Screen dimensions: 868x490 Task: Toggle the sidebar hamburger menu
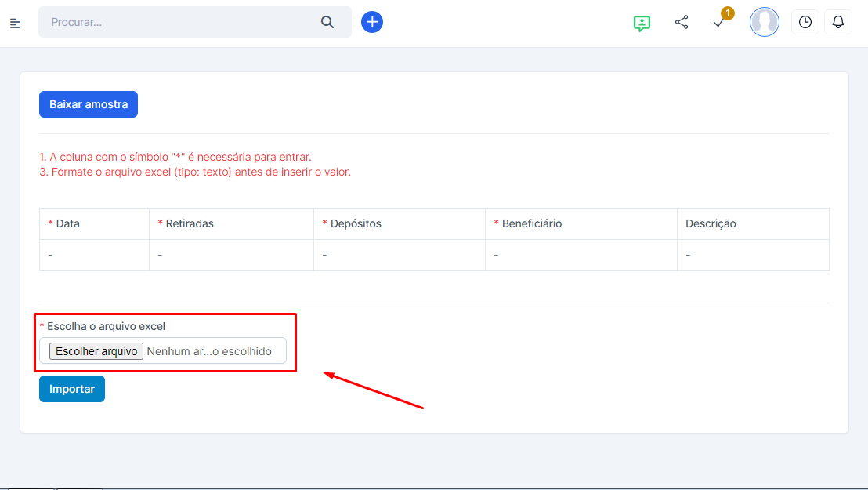pyautogui.click(x=15, y=24)
